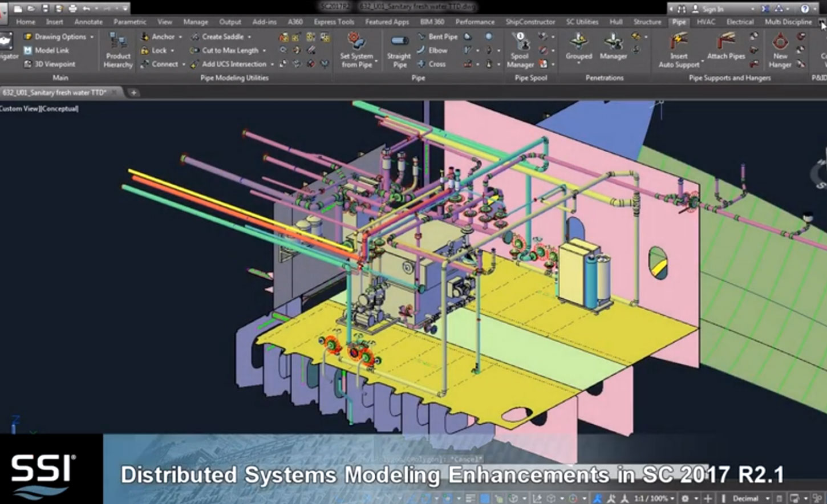Image resolution: width=827 pixels, height=504 pixels.
Task: Select the Attach Pipes tool
Action: pos(725,50)
